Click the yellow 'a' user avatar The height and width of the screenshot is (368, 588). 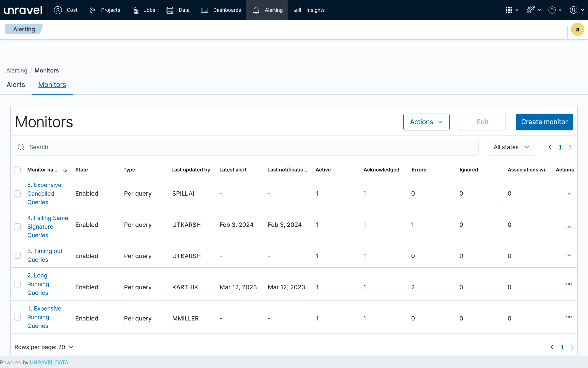(x=577, y=29)
